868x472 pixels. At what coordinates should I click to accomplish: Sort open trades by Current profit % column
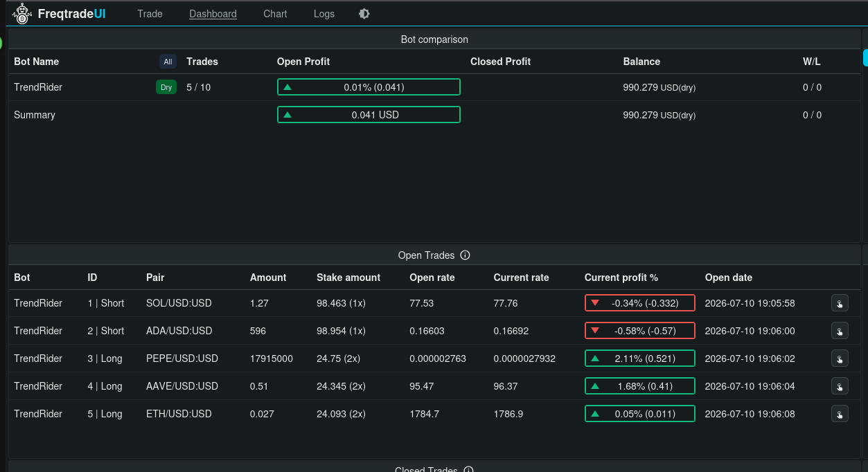click(x=621, y=278)
